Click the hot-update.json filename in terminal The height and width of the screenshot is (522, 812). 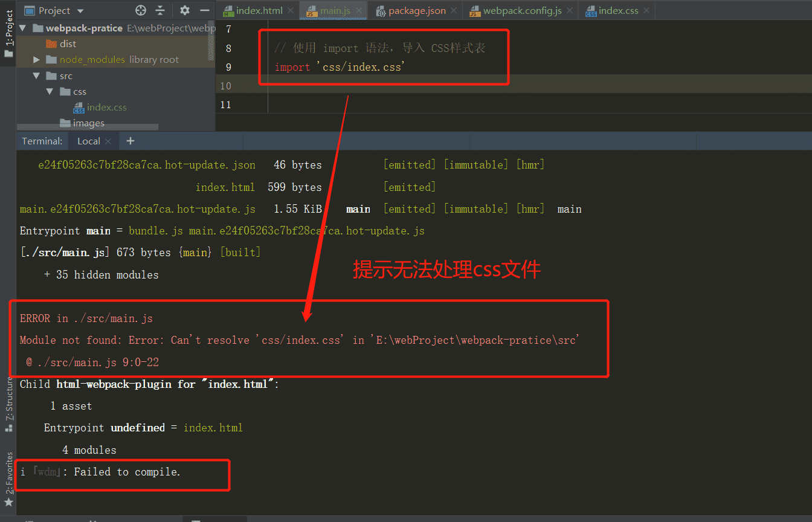(147, 165)
